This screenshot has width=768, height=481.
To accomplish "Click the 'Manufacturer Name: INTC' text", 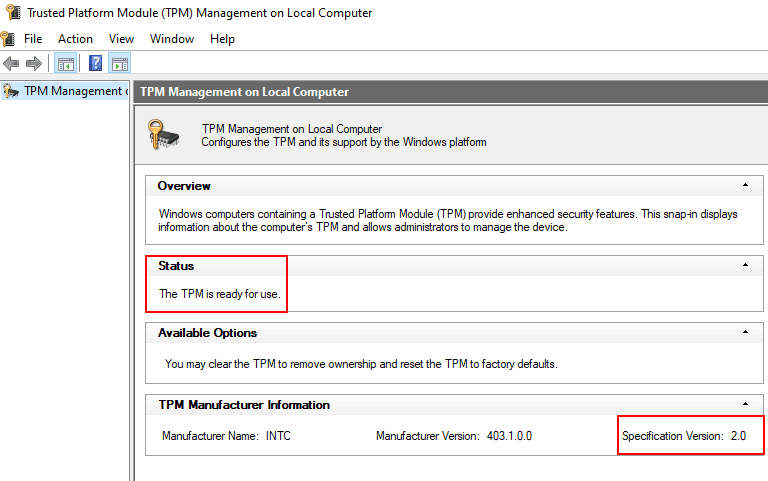I will click(226, 436).
